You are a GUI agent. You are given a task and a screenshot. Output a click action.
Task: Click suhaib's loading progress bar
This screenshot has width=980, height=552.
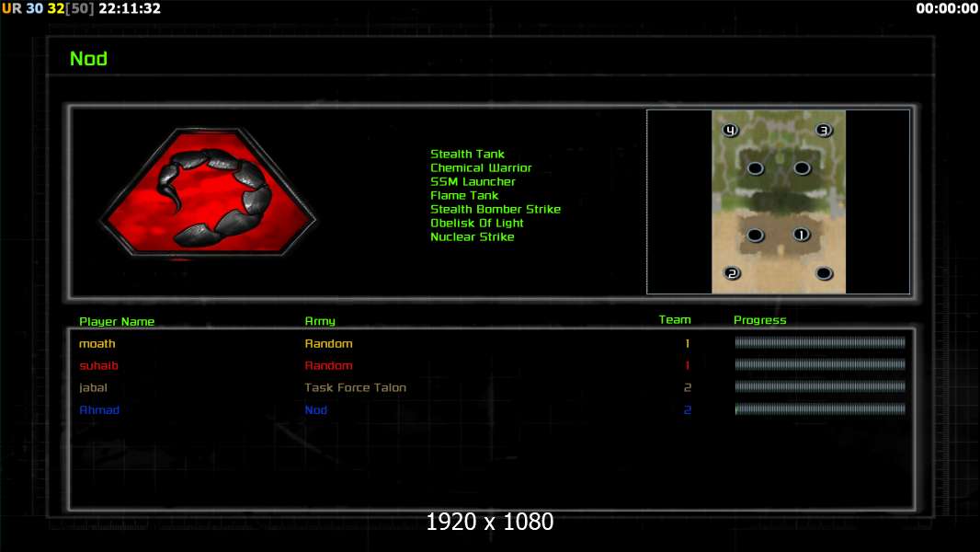pos(820,364)
